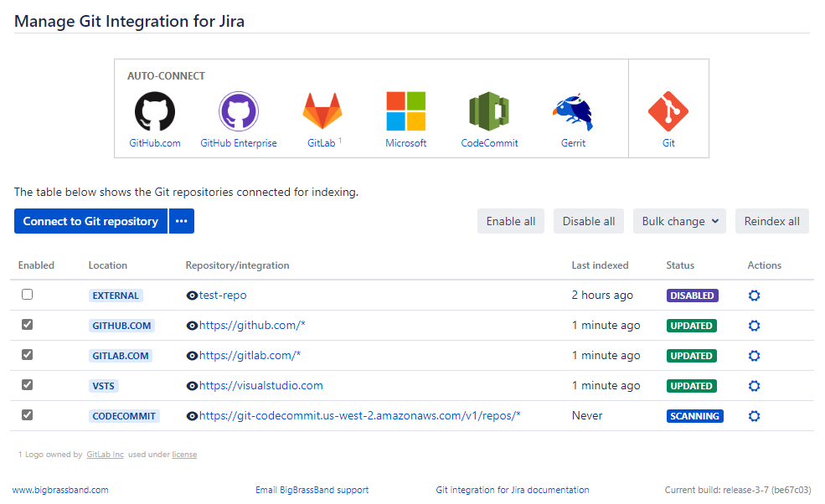The image size is (825, 504).
Task: Uncheck the VSTS row checkbox
Action: coord(28,384)
